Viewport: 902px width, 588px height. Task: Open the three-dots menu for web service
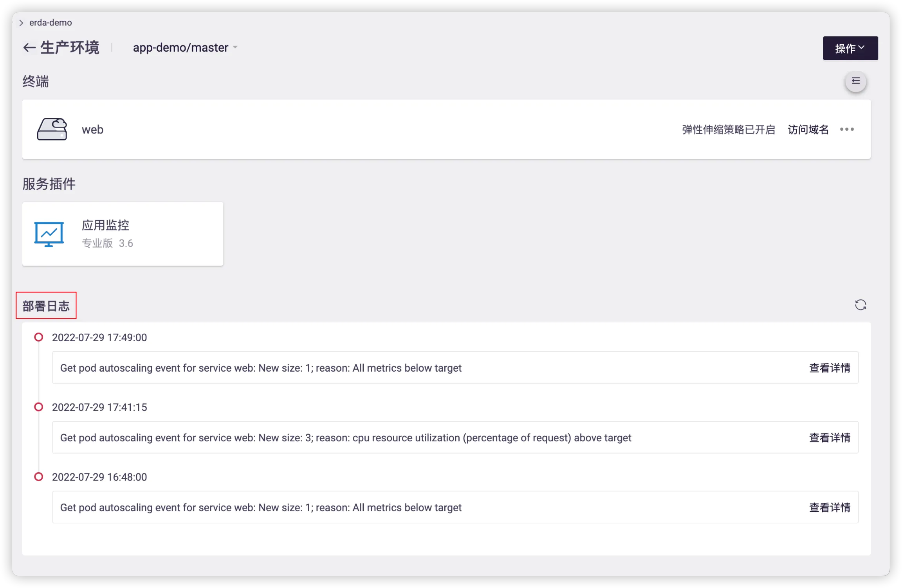click(847, 129)
